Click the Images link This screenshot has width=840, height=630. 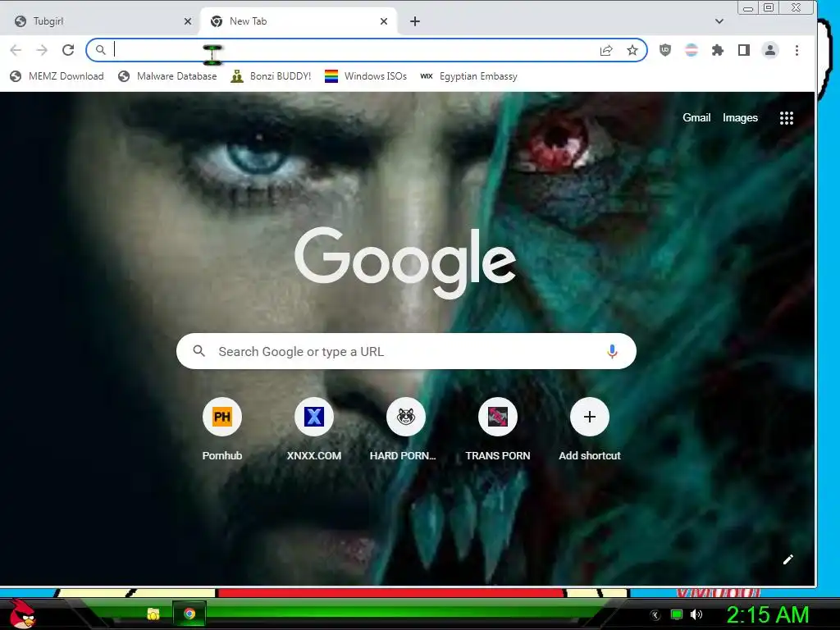(x=740, y=118)
